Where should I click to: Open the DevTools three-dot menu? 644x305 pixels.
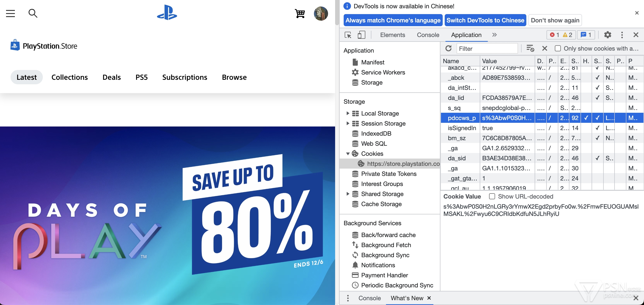[622, 35]
